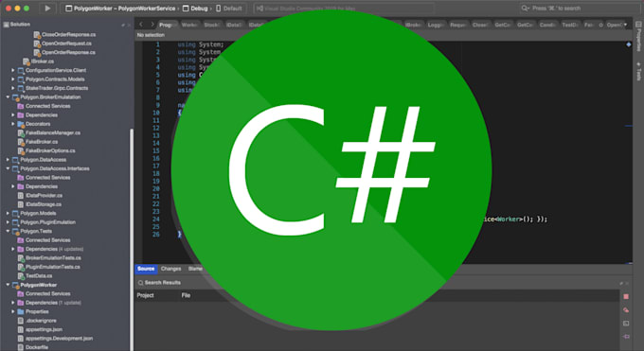This screenshot has width=644, height=351.
Task: Select the PolygonWorker startup project selector
Action: tap(120, 9)
